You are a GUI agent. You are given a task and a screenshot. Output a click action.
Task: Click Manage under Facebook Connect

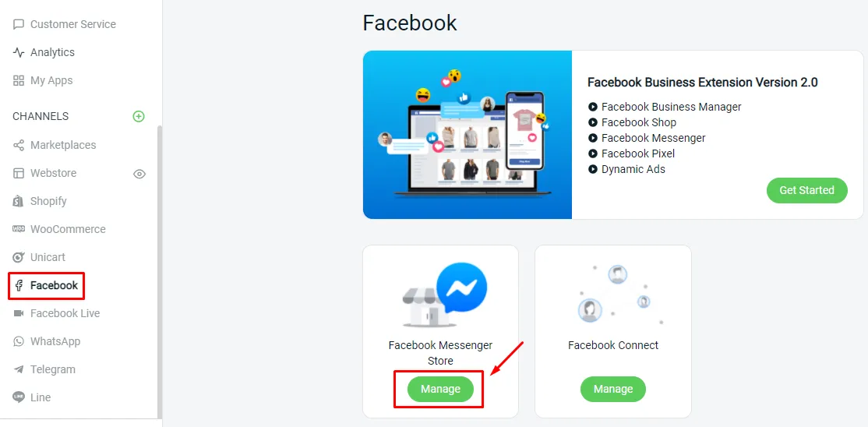[x=612, y=389]
